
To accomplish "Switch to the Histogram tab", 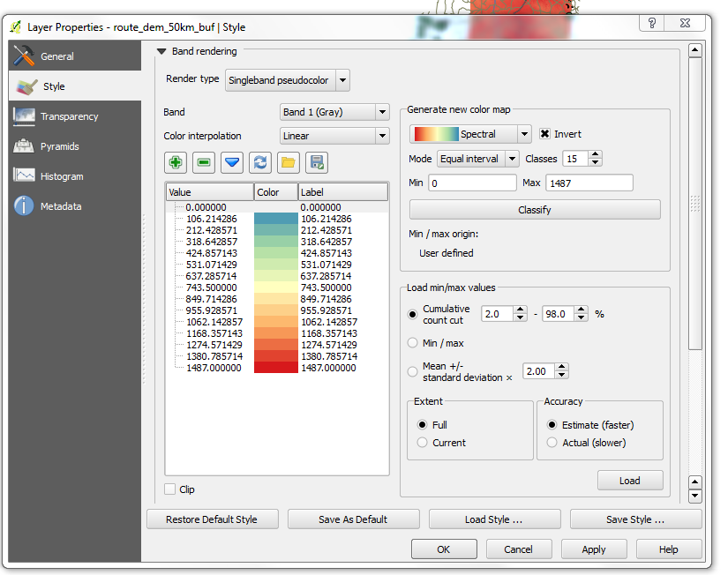I will (75, 176).
